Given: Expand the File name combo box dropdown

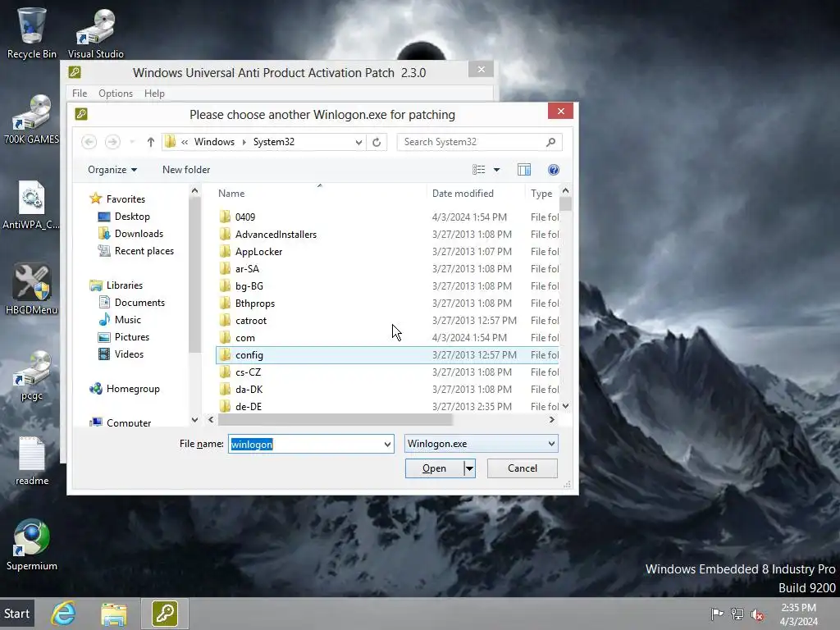Looking at the screenshot, I should 387,444.
